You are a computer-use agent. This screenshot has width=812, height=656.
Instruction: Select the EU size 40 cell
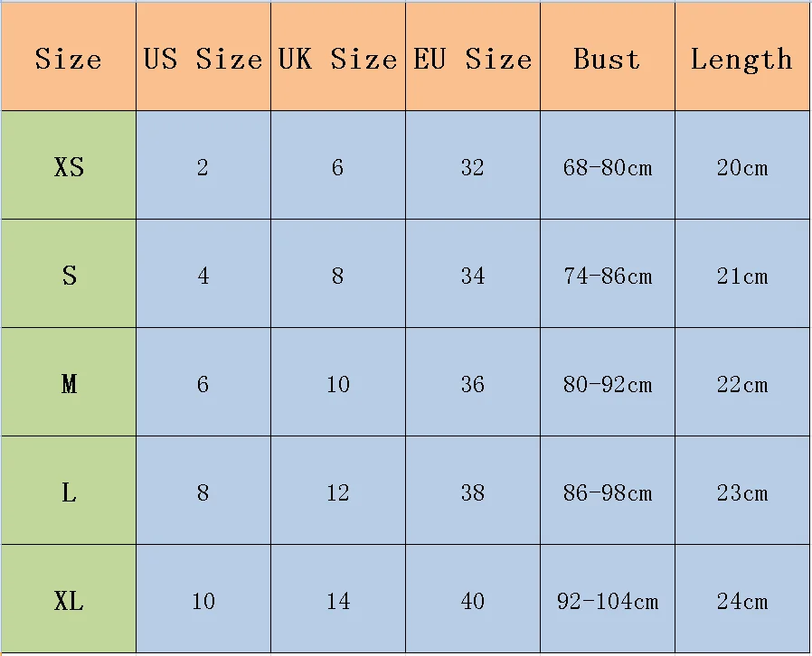pyautogui.click(x=473, y=598)
